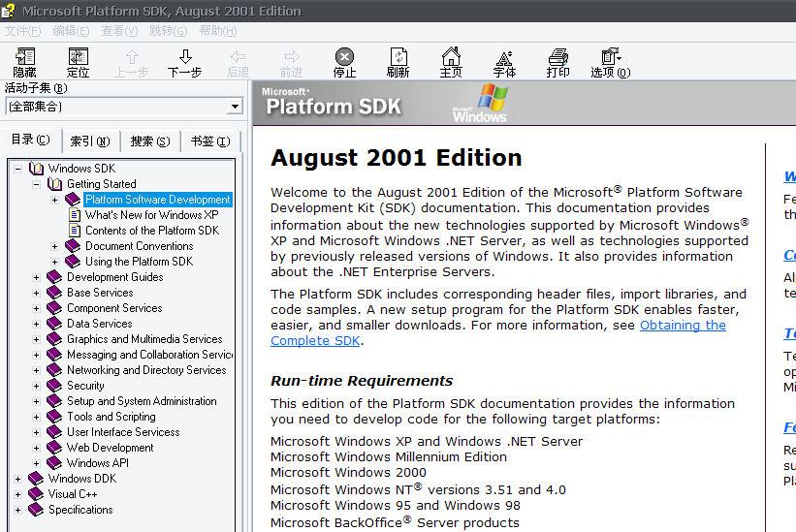Switch to the 目录(C) contents tab
Image resolution: width=796 pixels, height=532 pixels.
(x=30, y=140)
